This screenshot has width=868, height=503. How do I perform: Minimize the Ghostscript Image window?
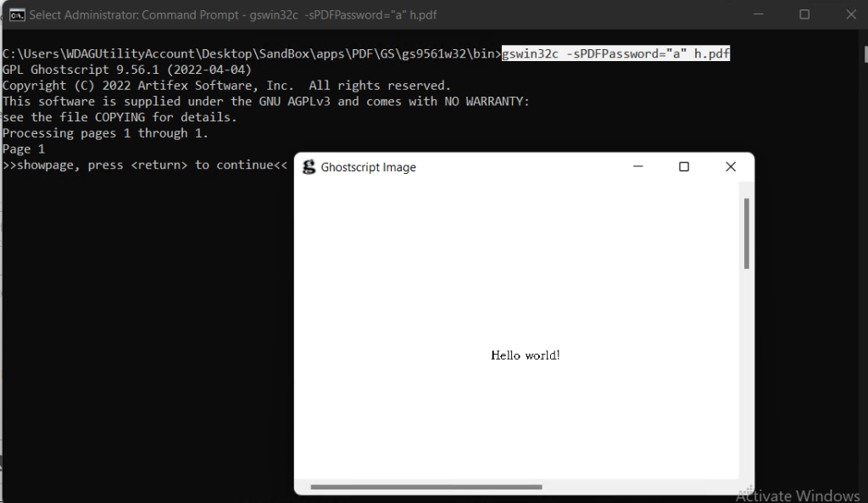point(637,167)
